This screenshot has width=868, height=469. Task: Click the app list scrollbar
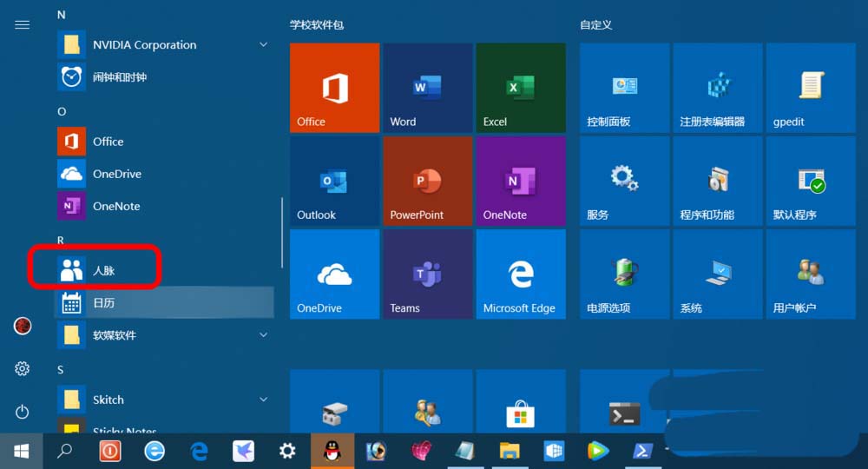click(x=282, y=233)
